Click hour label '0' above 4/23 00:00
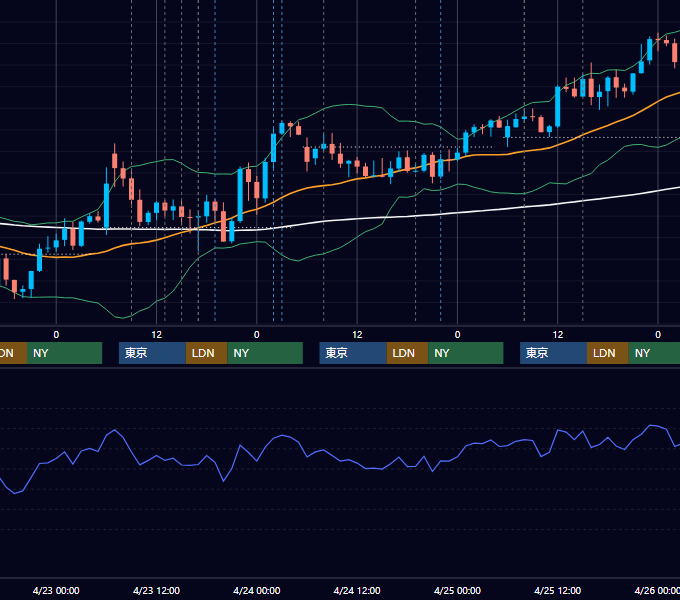680x600 pixels. click(x=56, y=335)
